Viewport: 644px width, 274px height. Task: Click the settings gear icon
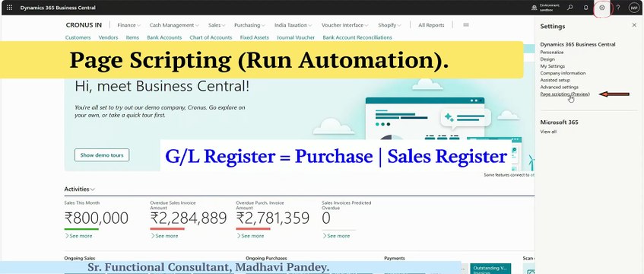click(602, 8)
